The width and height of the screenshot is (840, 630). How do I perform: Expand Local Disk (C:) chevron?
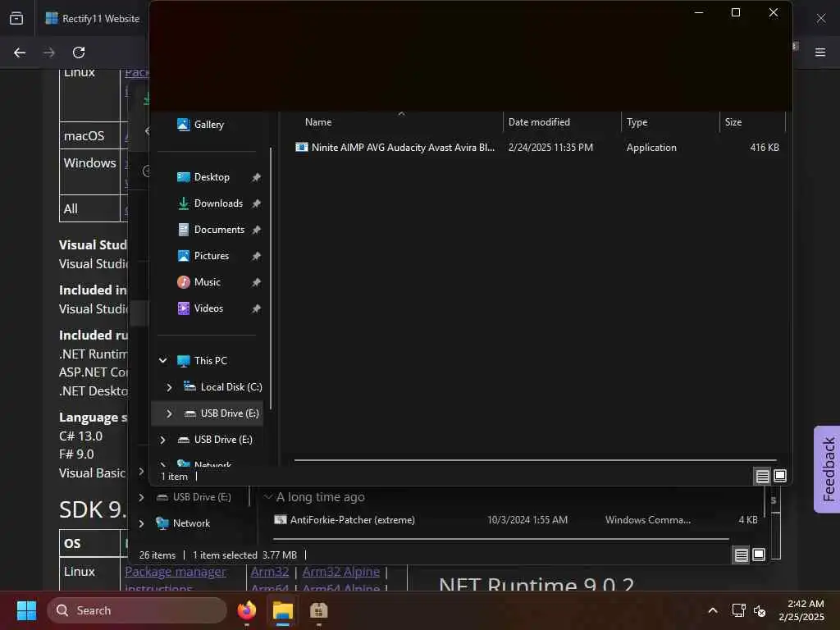pos(169,387)
